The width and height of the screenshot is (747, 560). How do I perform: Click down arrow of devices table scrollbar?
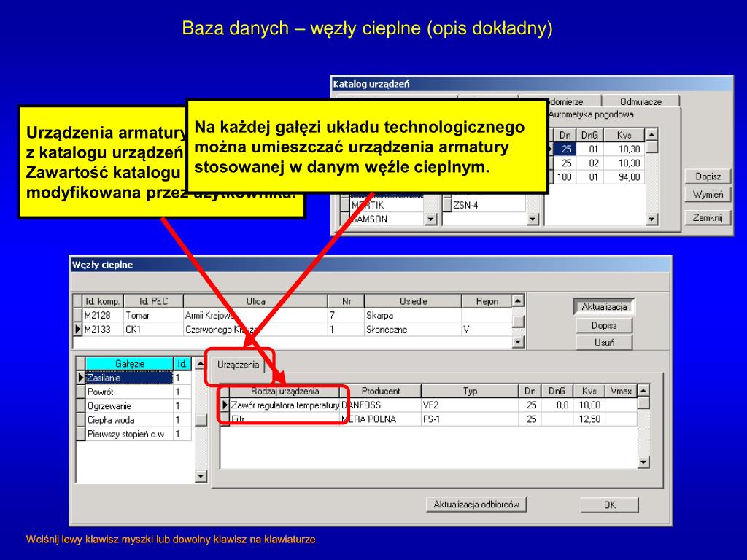point(643,462)
